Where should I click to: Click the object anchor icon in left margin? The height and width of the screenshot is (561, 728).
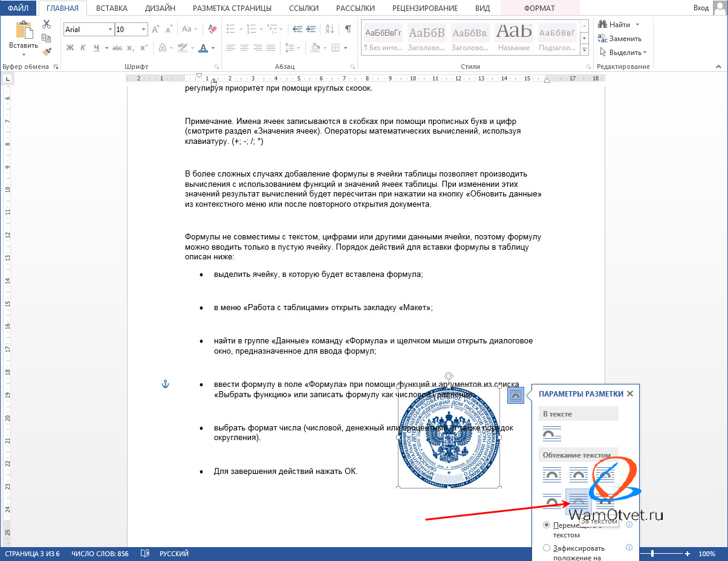pos(164,384)
